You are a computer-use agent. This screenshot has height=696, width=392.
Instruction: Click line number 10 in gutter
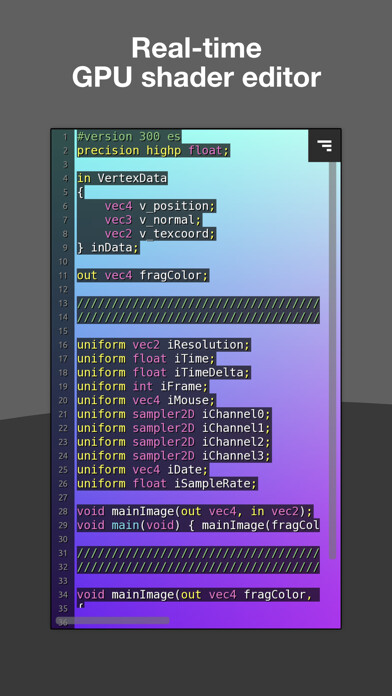point(63,261)
